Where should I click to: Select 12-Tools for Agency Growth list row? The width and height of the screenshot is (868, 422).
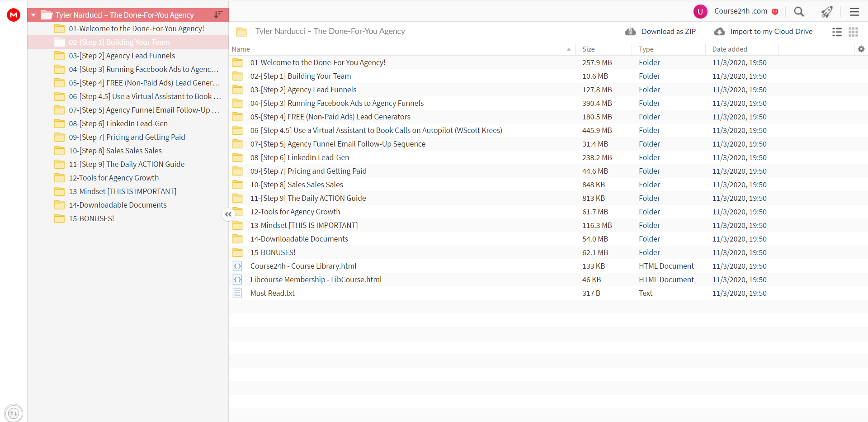(x=548, y=212)
